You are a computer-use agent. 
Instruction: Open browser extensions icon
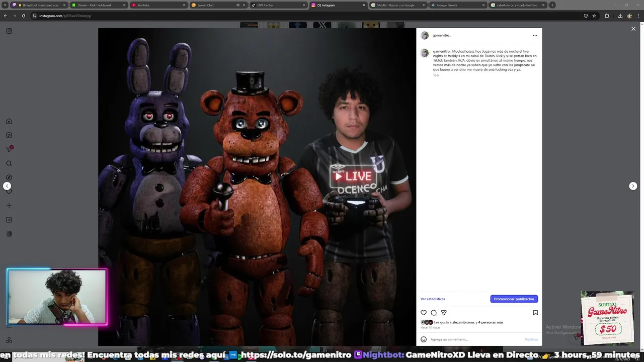[607, 16]
